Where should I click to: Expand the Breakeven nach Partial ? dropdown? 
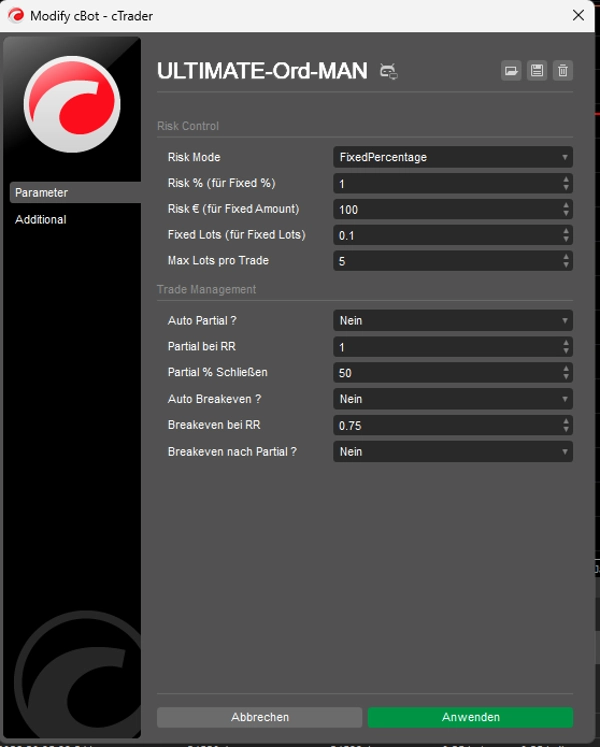pos(452,452)
